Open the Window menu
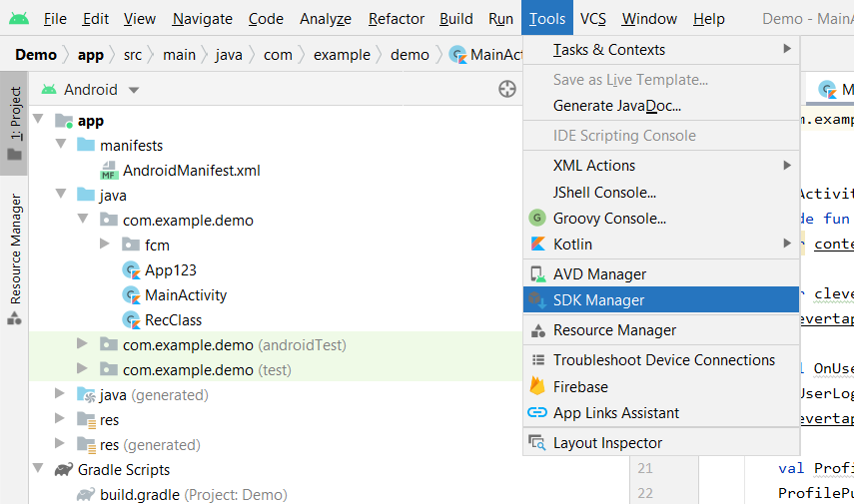The height and width of the screenshot is (504, 854). [649, 19]
